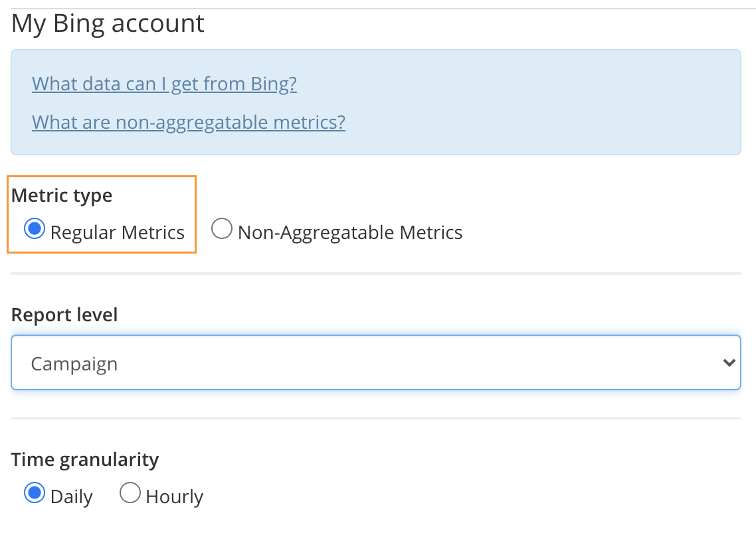
Task: Open 'What are non-aggregatable metrics?' link
Action: 189,122
